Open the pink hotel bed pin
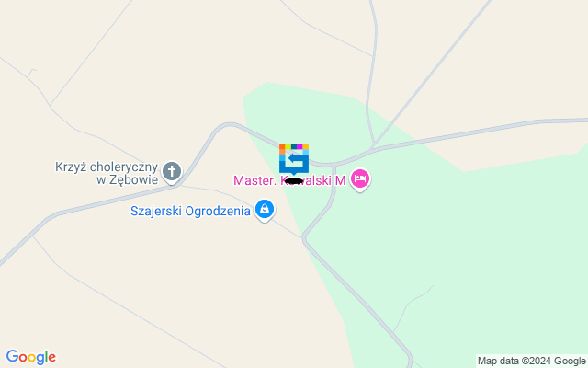This screenshot has width=588, height=368. 360,179
